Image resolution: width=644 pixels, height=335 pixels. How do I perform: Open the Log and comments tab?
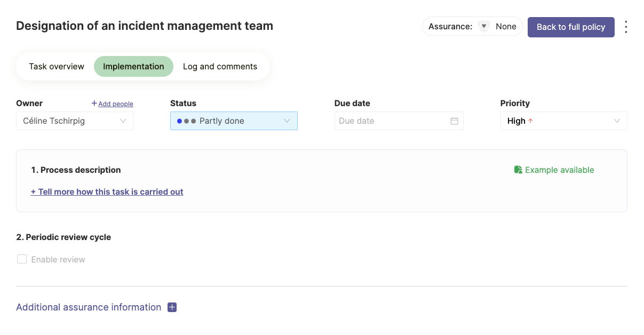click(x=220, y=67)
